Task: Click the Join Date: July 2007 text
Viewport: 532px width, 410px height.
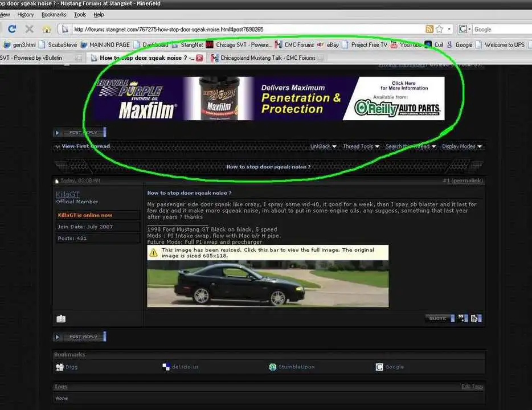Action: click(85, 227)
